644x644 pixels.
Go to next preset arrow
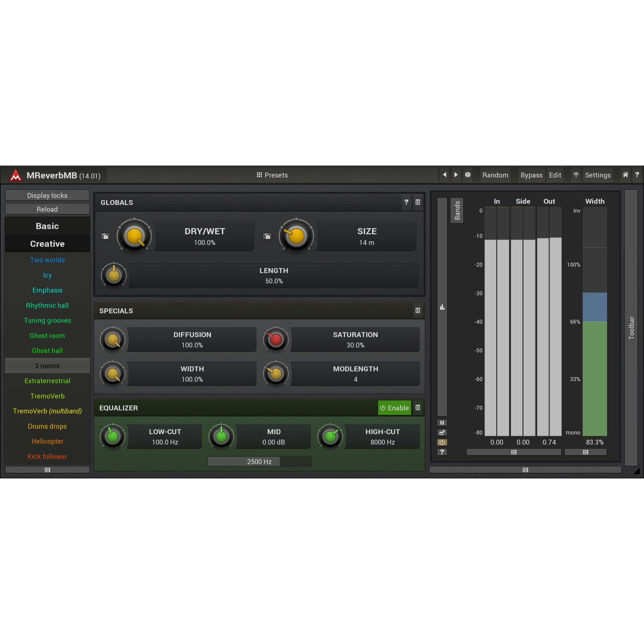[456, 175]
